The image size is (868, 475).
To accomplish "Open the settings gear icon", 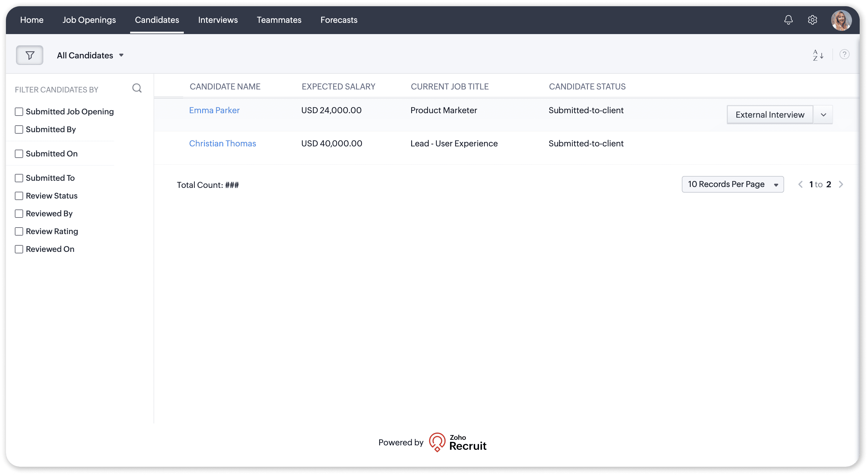I will [812, 20].
